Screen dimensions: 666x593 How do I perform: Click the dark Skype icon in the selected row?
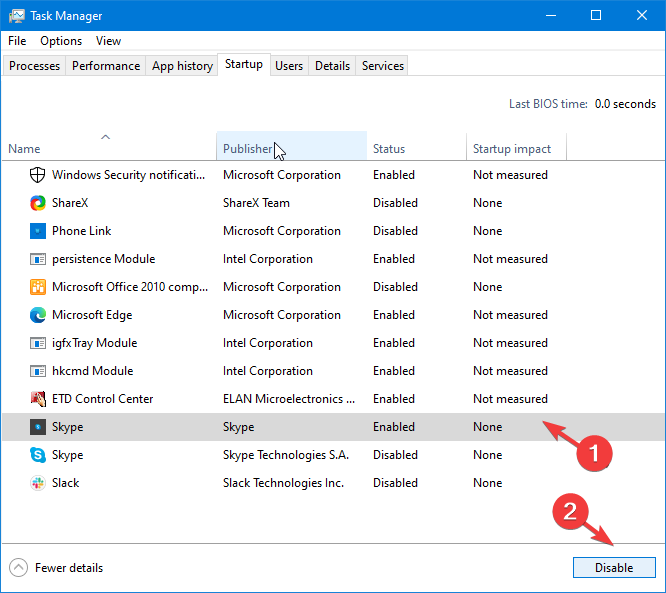37,427
